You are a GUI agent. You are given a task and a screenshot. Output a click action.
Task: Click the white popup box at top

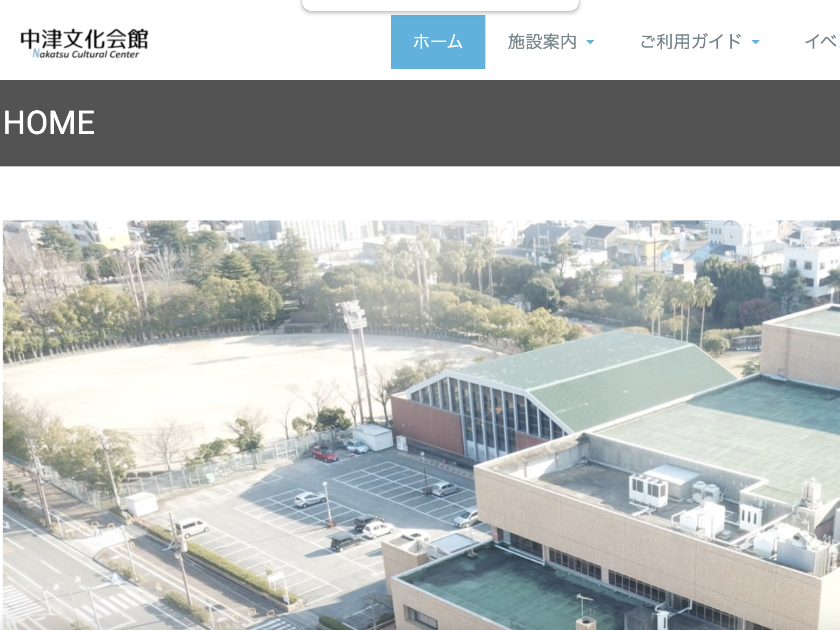(441, 5)
